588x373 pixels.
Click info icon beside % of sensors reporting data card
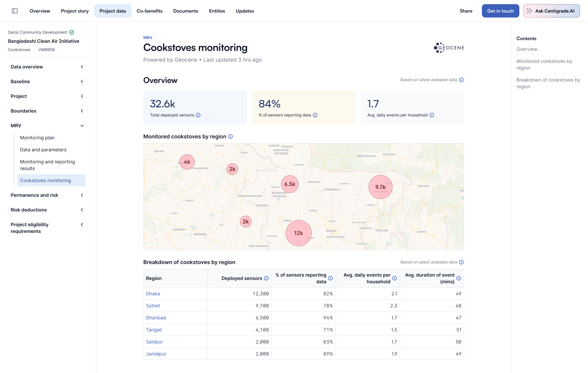tap(315, 115)
